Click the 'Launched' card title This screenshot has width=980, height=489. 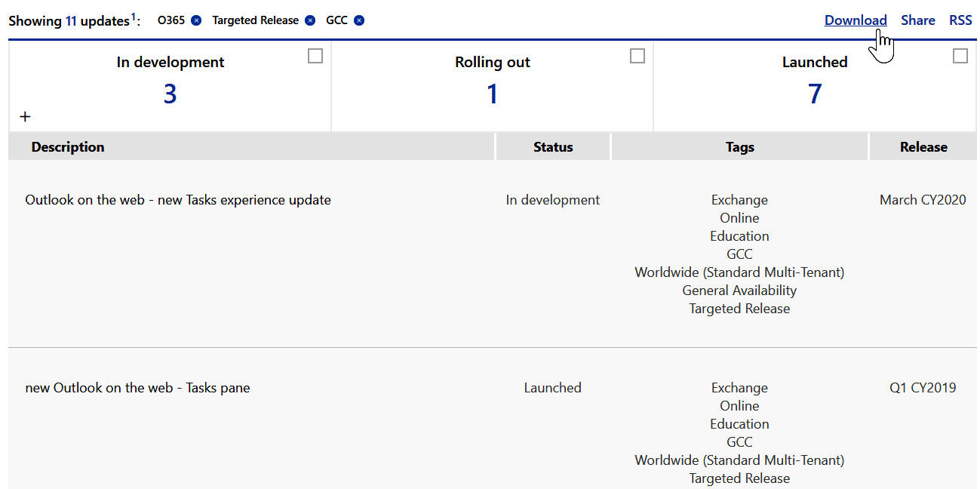click(x=815, y=62)
